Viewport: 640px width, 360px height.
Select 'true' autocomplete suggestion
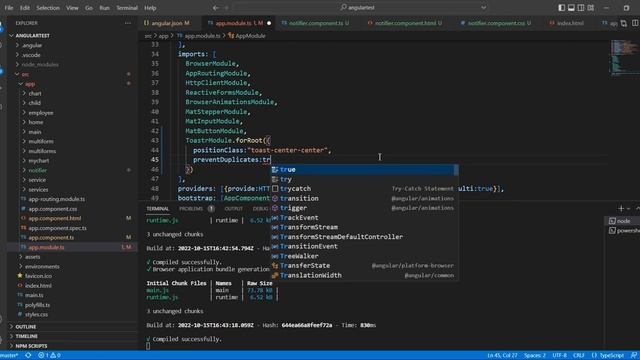tap(364, 169)
